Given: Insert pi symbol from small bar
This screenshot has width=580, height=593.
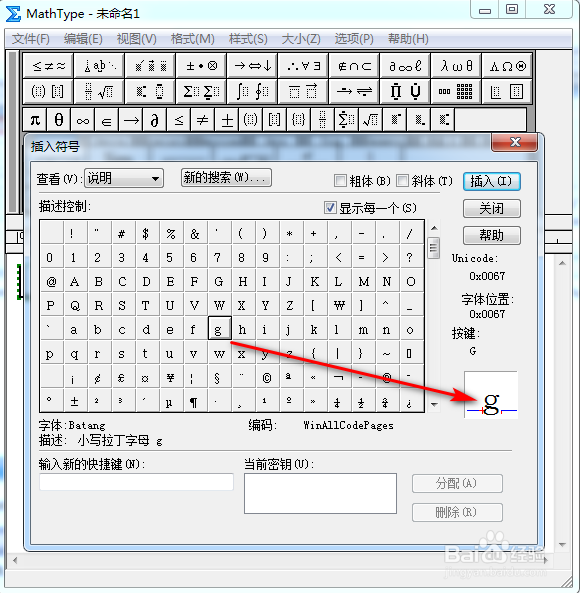Looking at the screenshot, I should [35, 120].
